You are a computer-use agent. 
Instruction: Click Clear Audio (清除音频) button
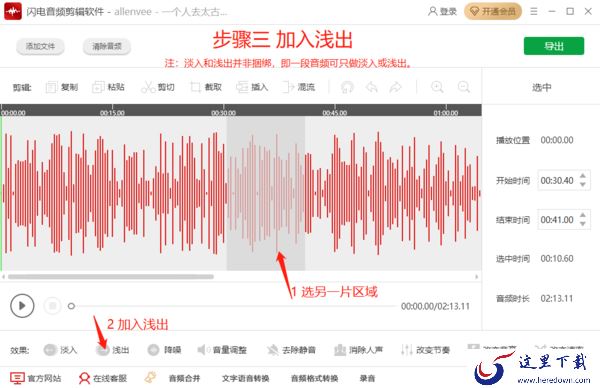[107, 46]
